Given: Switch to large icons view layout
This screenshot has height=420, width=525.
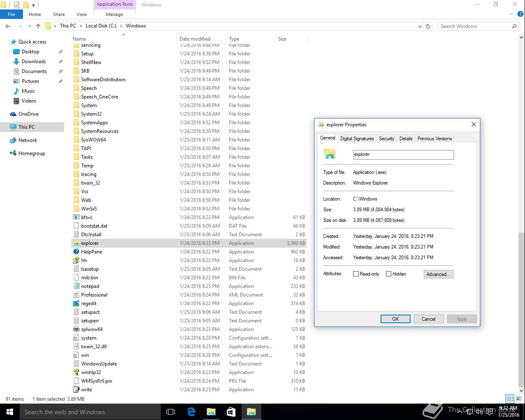Looking at the screenshot, I should (518, 399).
